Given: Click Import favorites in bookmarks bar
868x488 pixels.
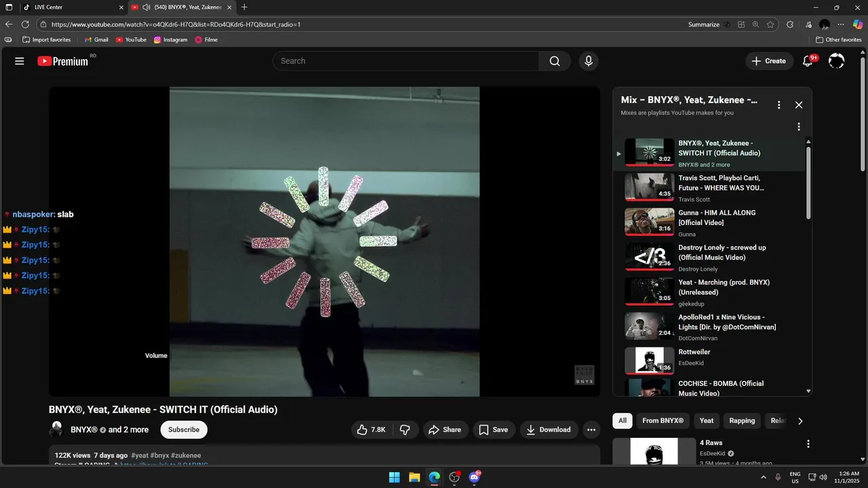Looking at the screenshot, I should coord(46,40).
